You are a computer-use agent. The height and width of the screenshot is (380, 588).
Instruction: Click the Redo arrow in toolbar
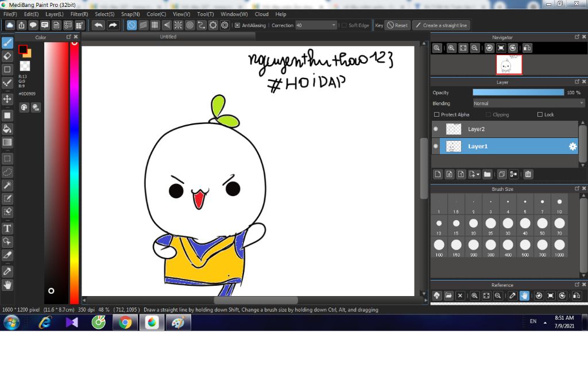113,25
